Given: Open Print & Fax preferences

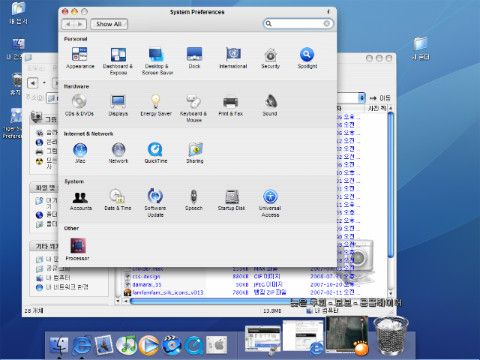Looking at the screenshot, I should click(230, 105).
